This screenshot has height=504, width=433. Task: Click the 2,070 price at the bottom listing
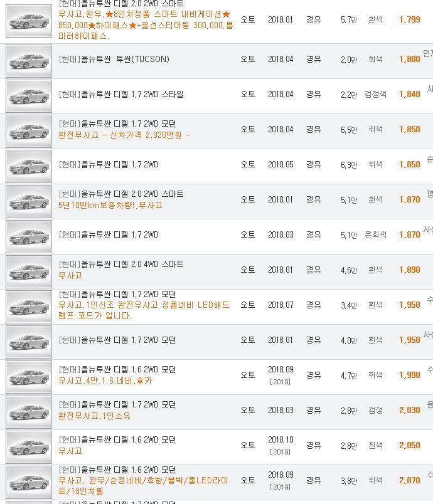(410, 480)
